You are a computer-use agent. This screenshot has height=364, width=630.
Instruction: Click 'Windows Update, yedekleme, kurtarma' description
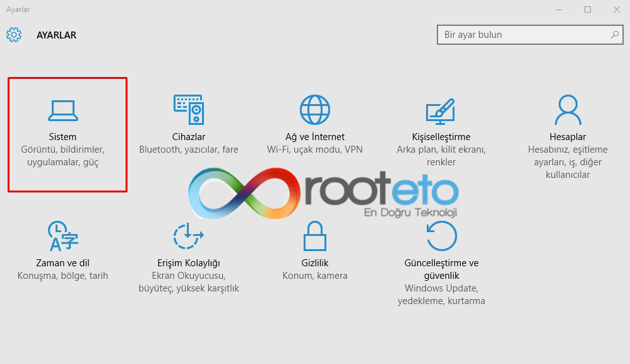(441, 295)
